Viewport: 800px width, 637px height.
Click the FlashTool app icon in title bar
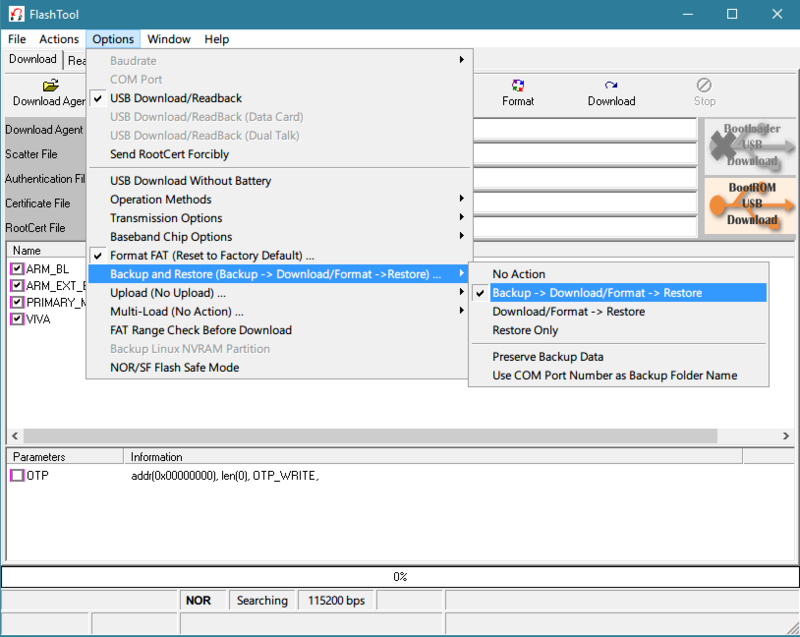(x=16, y=14)
